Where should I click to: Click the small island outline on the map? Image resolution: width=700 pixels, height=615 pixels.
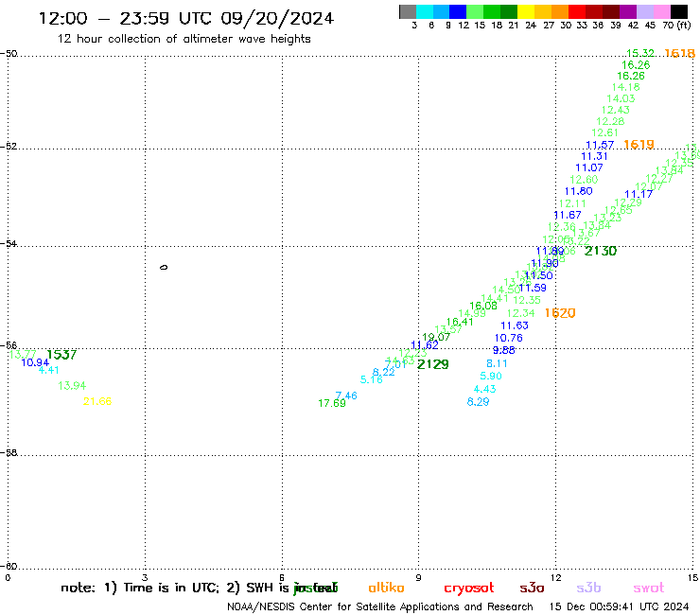[164, 268]
